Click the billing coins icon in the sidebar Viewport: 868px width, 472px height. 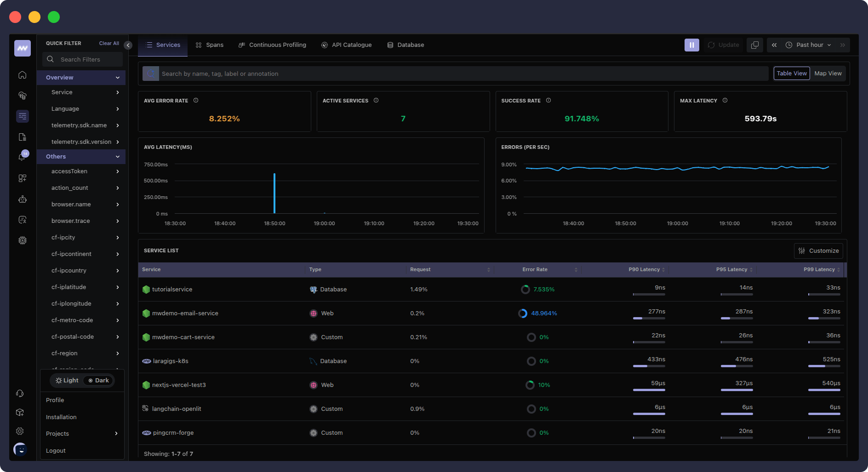coord(22,95)
